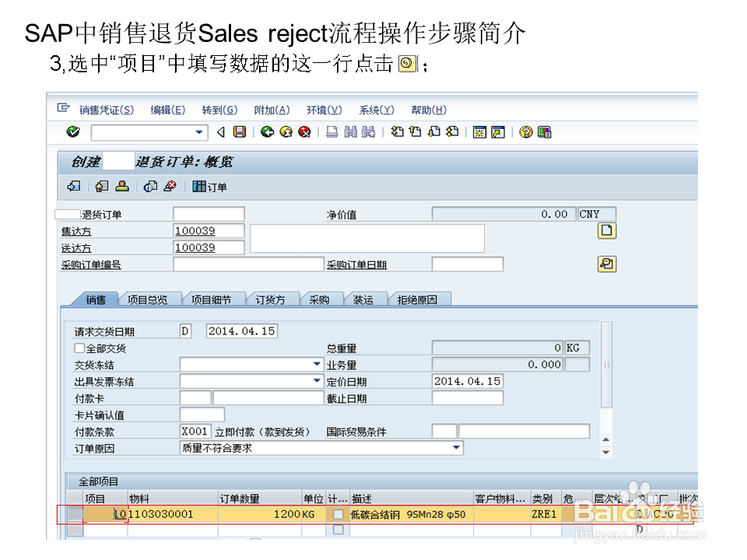The height and width of the screenshot is (560, 747).
Task: Click the 请求交货日期 field 2014.04.15
Action: pos(242,331)
